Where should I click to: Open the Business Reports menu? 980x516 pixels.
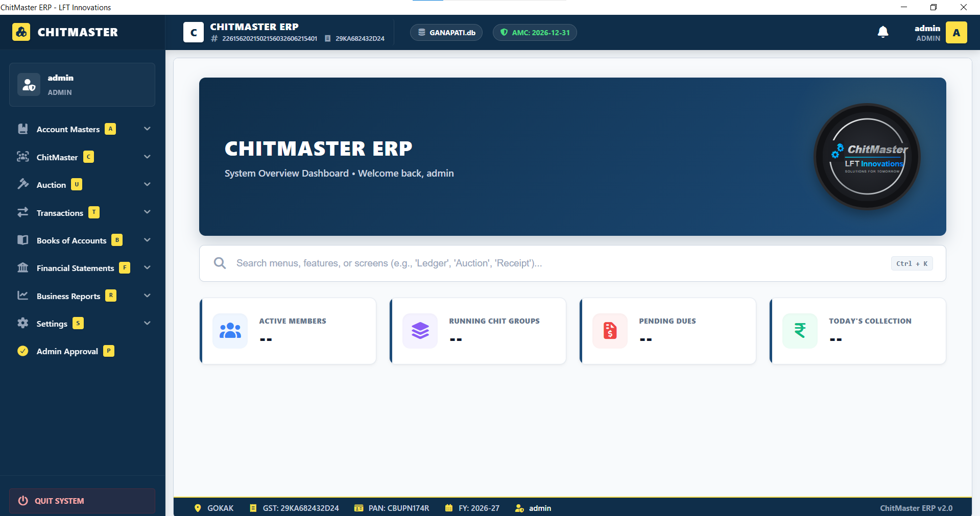point(82,296)
